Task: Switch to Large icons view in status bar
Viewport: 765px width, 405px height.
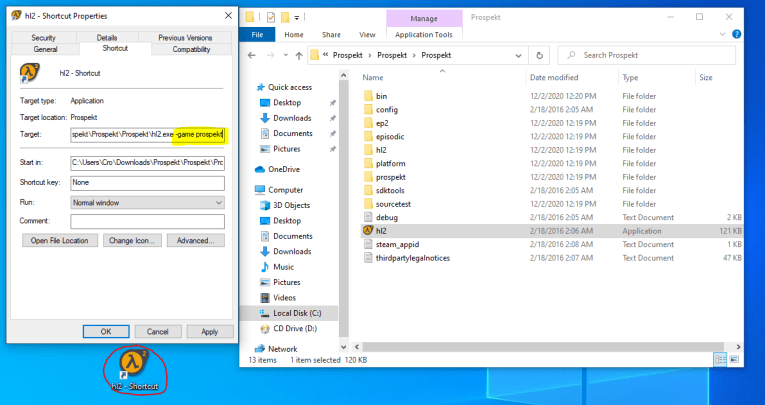Action: [x=734, y=360]
